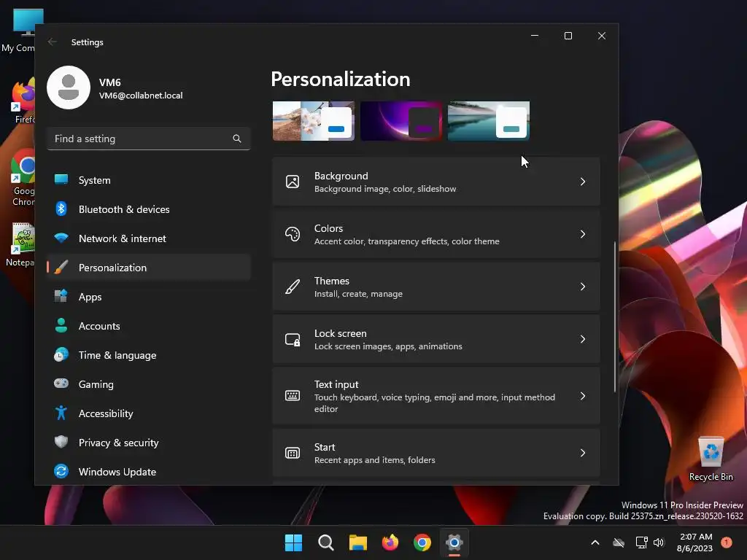Image resolution: width=747 pixels, height=560 pixels.
Task: Open Windows Update section
Action: point(149,472)
